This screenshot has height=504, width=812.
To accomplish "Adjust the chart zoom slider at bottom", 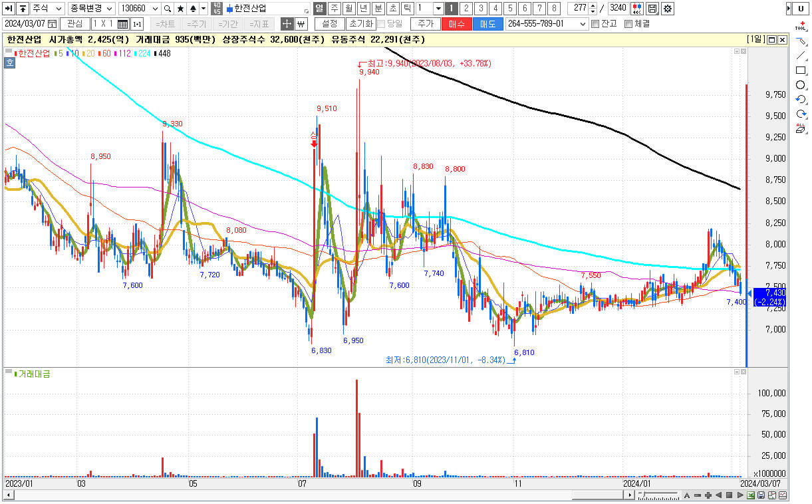I will pos(658,495).
